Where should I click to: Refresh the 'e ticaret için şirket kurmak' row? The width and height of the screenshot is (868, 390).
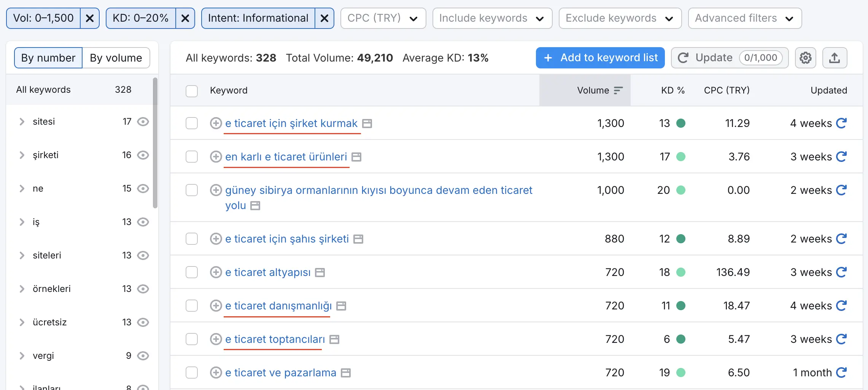(x=841, y=123)
